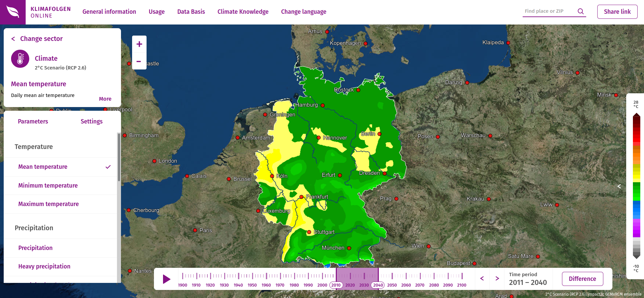
Task: Click the 2070 mark on timeline
Action: [x=420, y=285]
